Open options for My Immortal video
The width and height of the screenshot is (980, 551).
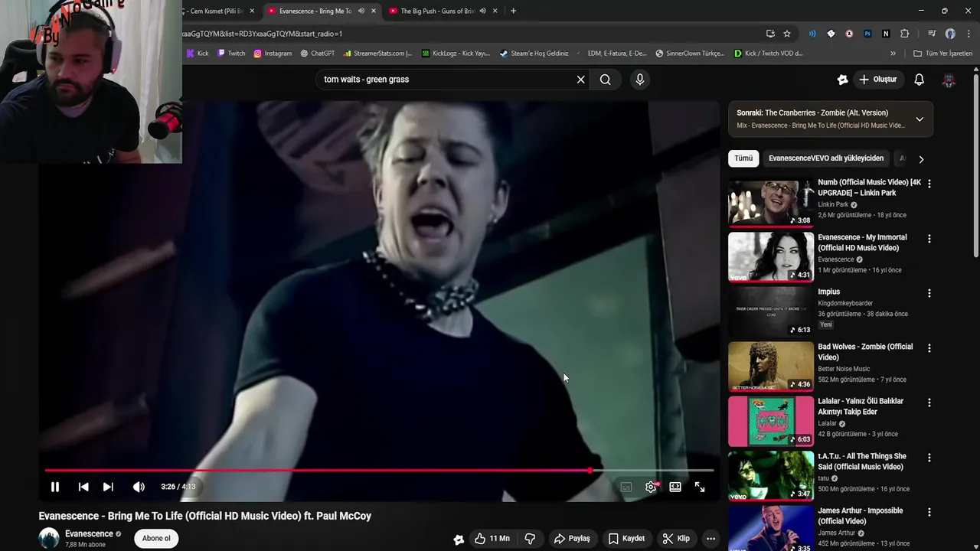[x=929, y=239]
